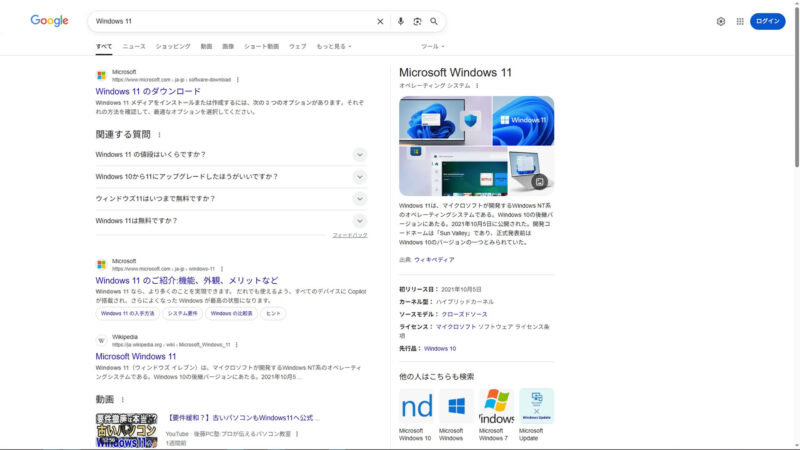Open Google Lens image search icon
The image size is (800, 450).
coord(417,21)
